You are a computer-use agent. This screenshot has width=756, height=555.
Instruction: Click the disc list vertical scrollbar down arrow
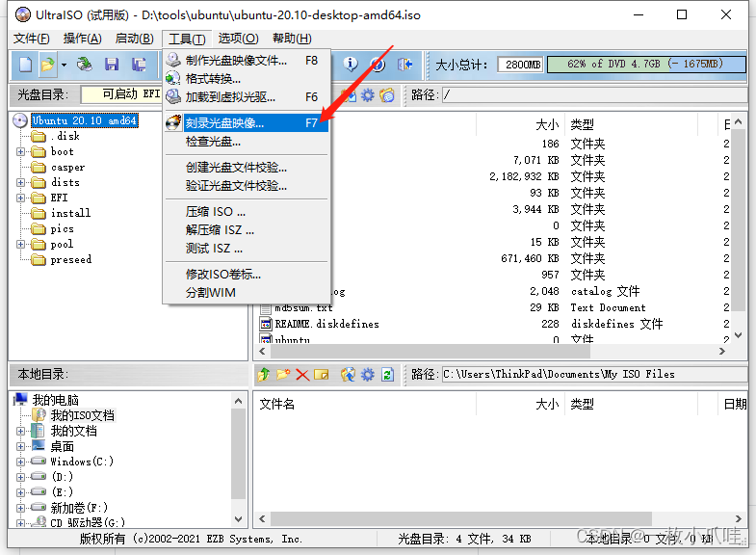(x=738, y=334)
